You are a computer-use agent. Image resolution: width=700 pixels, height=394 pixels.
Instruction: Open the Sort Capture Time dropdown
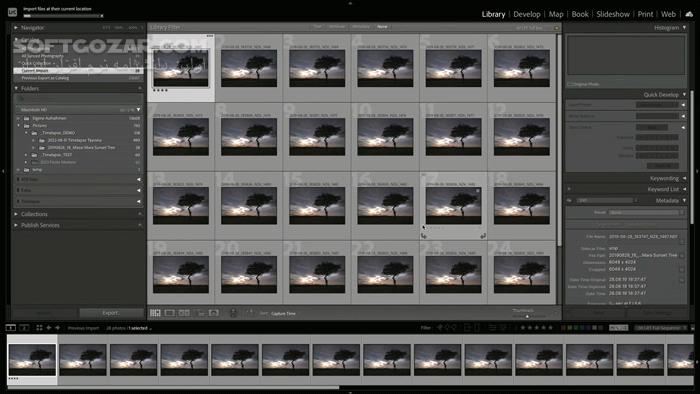[283, 314]
